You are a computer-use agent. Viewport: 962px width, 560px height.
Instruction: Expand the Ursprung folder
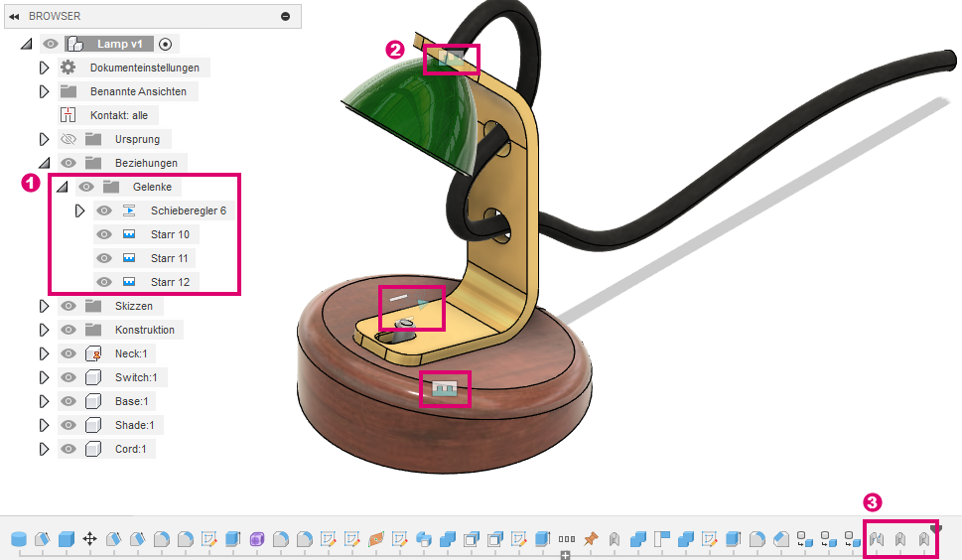44,139
